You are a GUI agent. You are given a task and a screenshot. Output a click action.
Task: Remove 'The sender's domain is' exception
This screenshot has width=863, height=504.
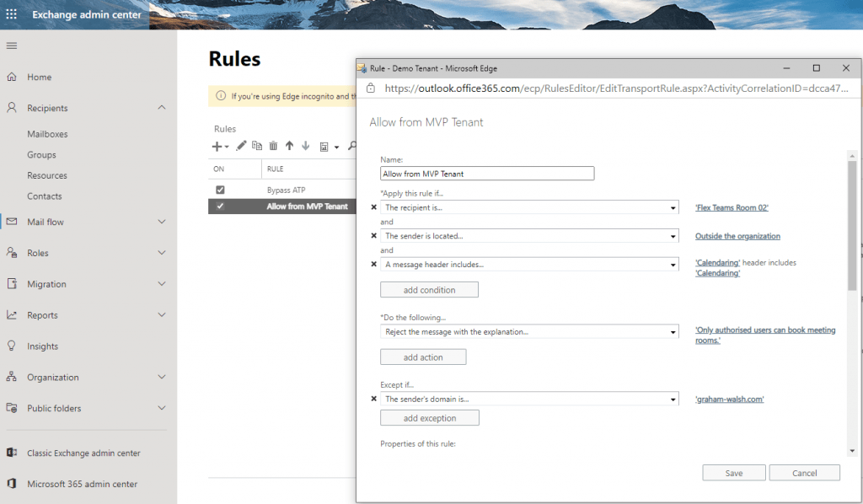pyautogui.click(x=373, y=399)
